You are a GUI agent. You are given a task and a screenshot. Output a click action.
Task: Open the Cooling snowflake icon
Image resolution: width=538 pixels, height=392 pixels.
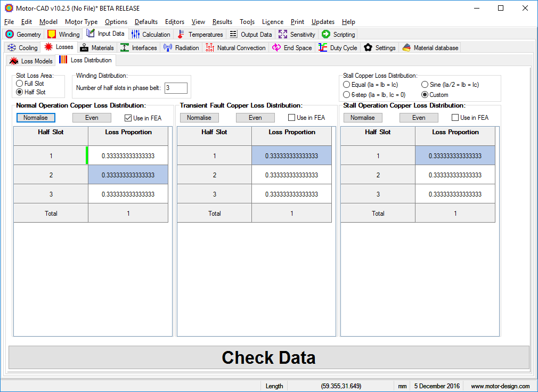tap(12, 48)
